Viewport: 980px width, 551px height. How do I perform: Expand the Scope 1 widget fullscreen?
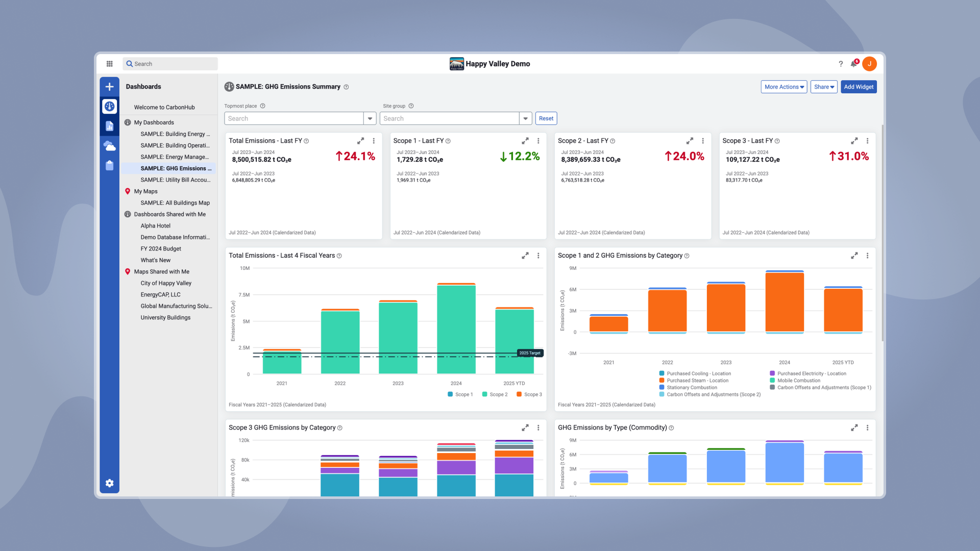525,141
